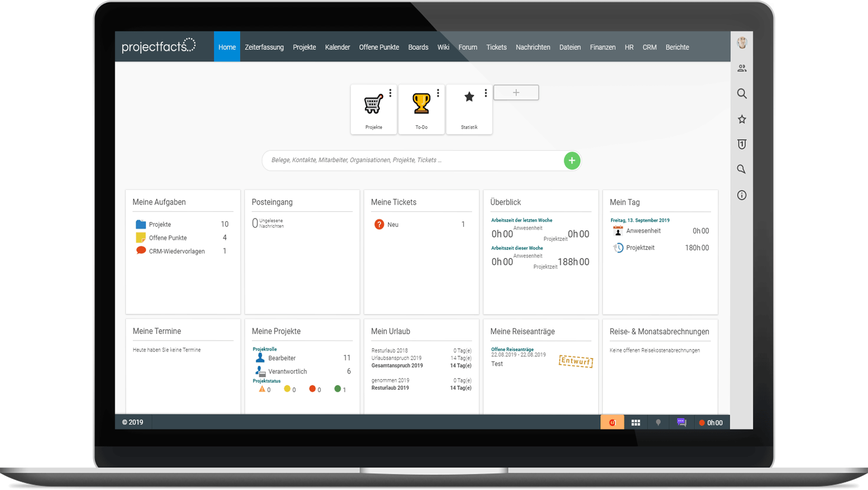
Task: Click the grid layout icon in taskbar
Action: (x=636, y=423)
